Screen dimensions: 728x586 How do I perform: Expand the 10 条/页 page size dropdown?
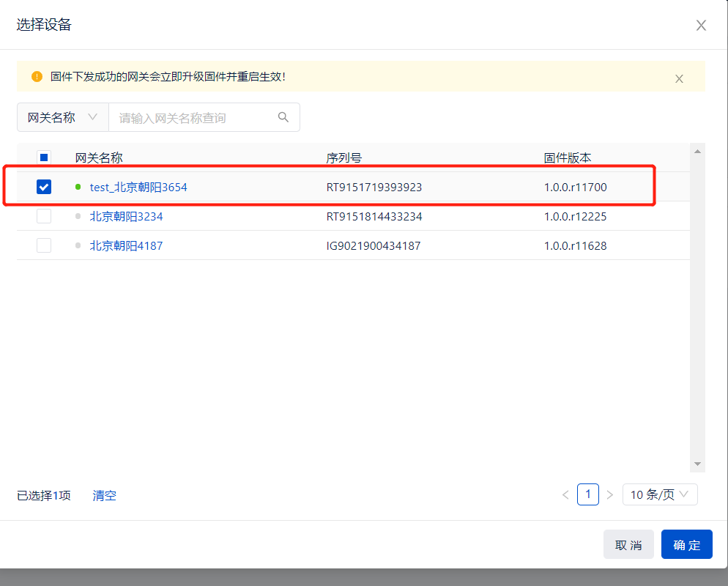click(659, 495)
